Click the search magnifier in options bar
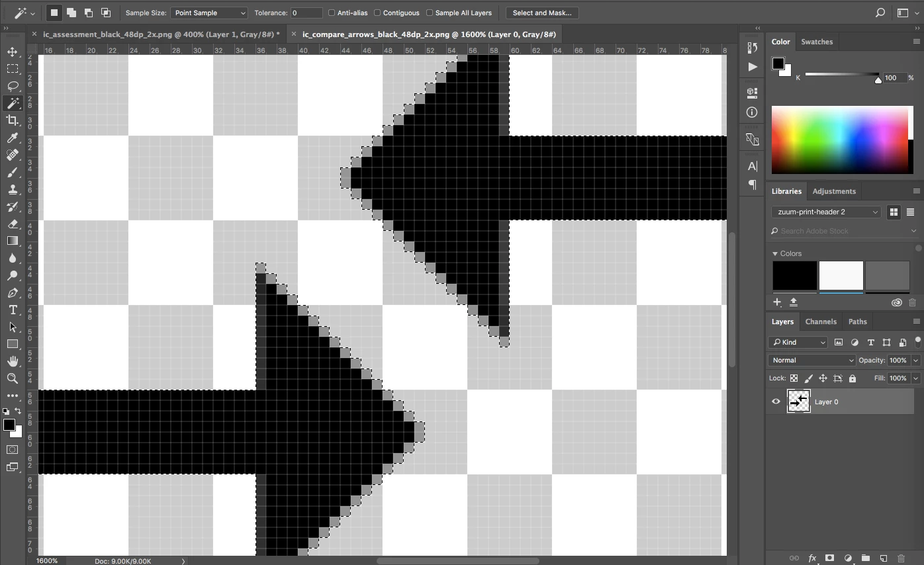 [x=880, y=13]
